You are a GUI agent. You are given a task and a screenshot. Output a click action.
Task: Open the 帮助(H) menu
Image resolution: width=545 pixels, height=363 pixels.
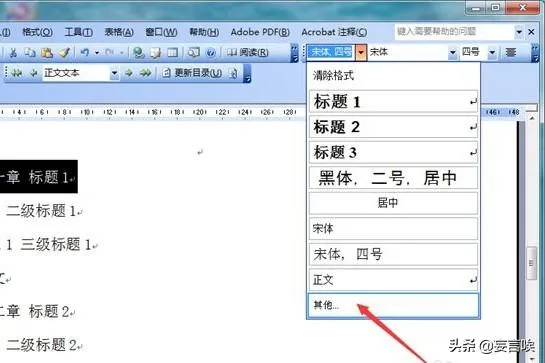pyautogui.click(x=204, y=32)
